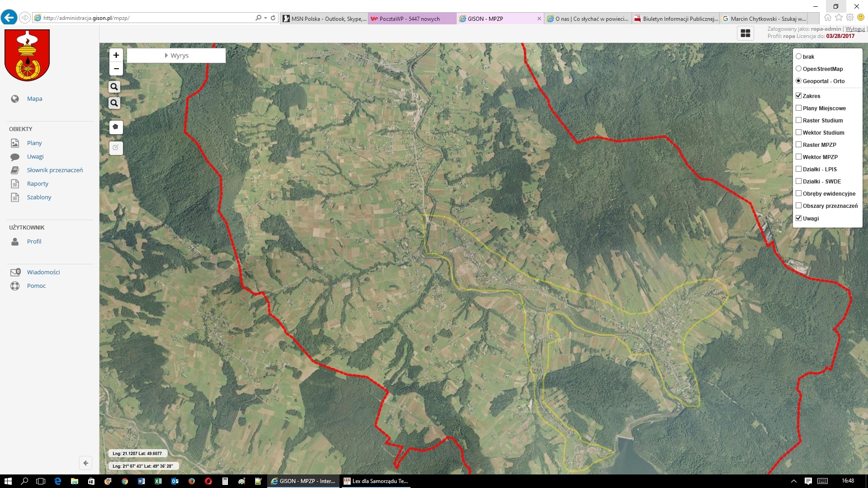Image resolution: width=868 pixels, height=488 pixels.
Task: Switch to 'O nas | Co słychać' tab
Action: pos(588,19)
